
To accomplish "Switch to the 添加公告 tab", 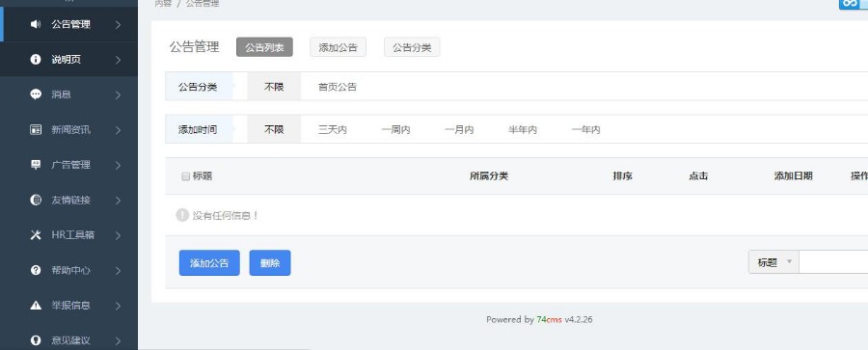I will click(x=338, y=47).
